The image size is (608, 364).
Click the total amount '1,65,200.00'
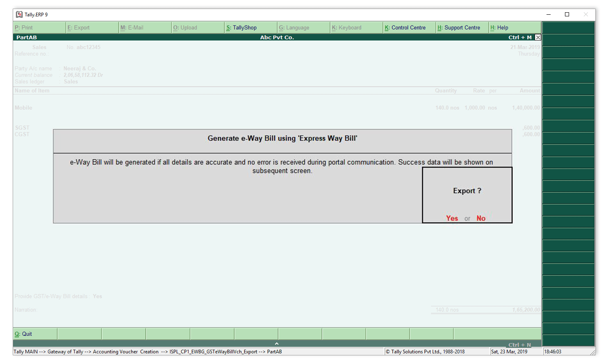pos(526,310)
